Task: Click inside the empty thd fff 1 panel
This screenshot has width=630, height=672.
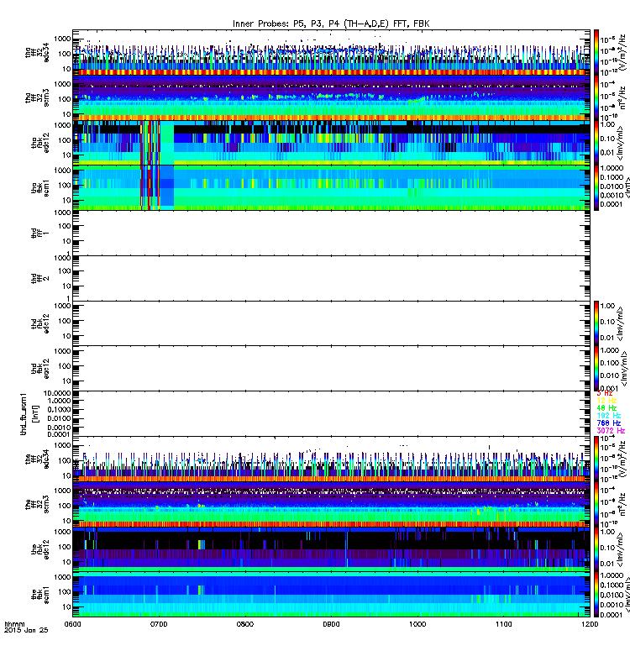Action: (331, 233)
